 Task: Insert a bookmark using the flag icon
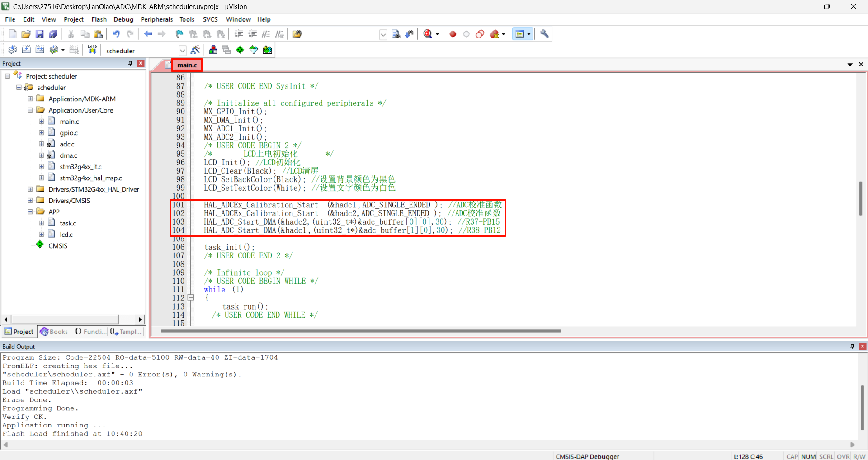(x=179, y=34)
